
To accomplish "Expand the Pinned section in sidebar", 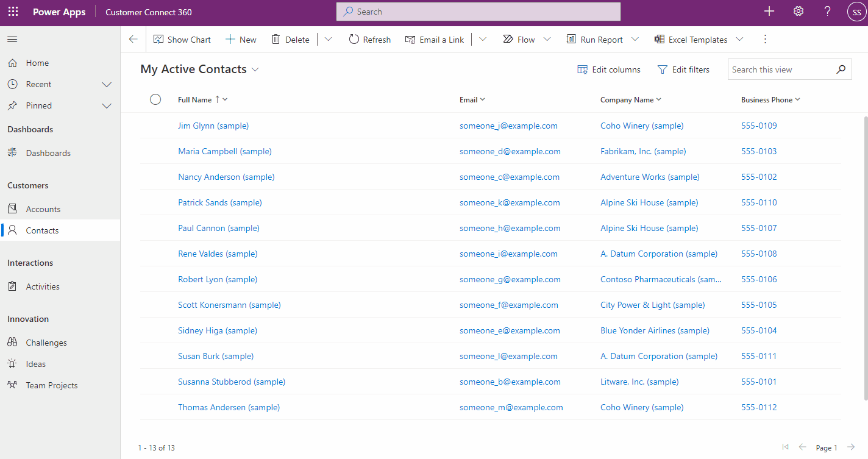I will coord(107,105).
